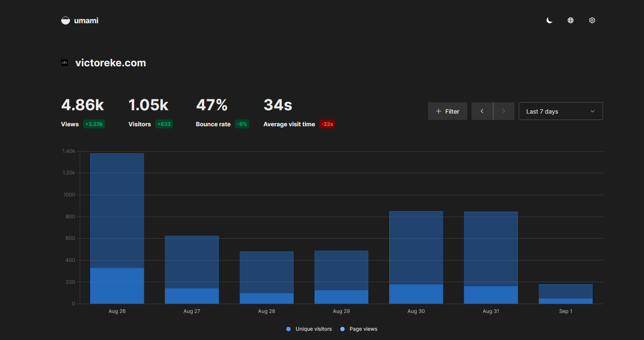Toggle the Views +3.23k change badge
644x340 pixels.
(94, 124)
